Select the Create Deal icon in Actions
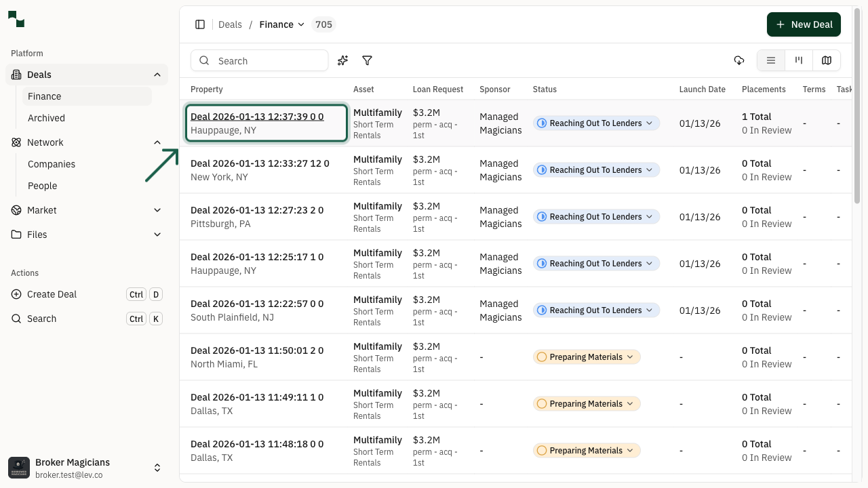Image resolution: width=868 pixels, height=488 pixels. pyautogui.click(x=16, y=294)
